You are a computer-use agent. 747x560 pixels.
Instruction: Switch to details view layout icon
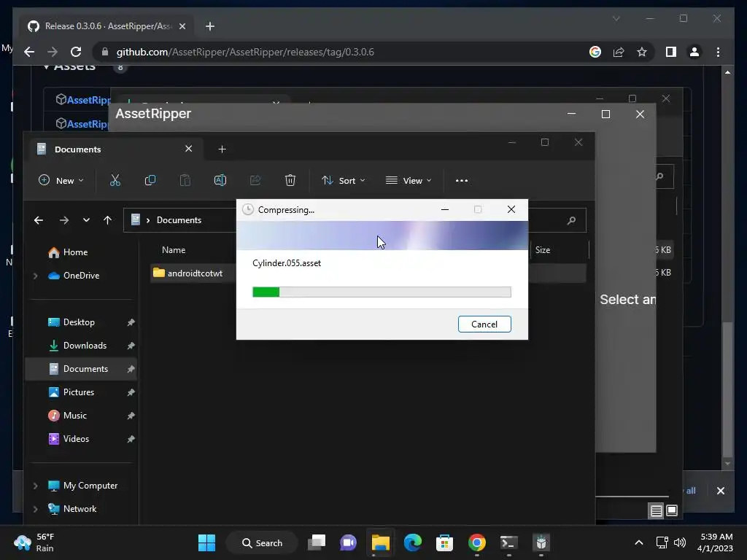coord(656,511)
